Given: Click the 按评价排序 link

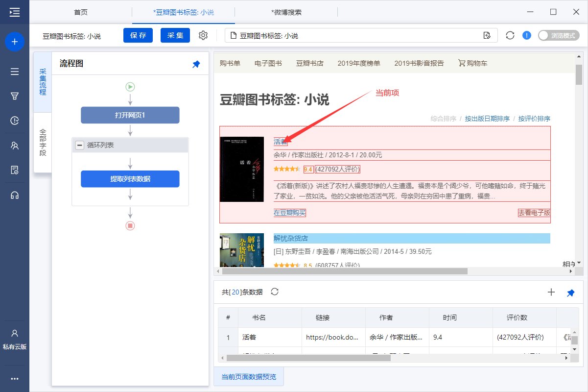Looking at the screenshot, I should (534, 119).
